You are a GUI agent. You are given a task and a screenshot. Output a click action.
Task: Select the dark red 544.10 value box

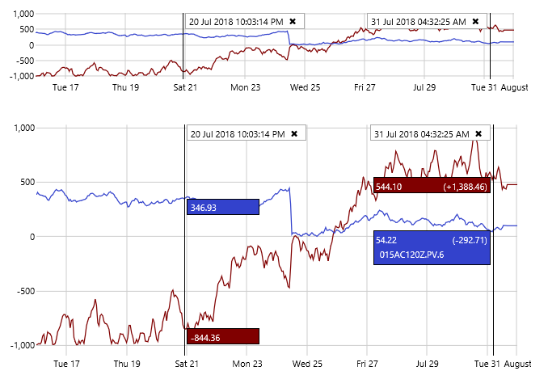(432, 186)
